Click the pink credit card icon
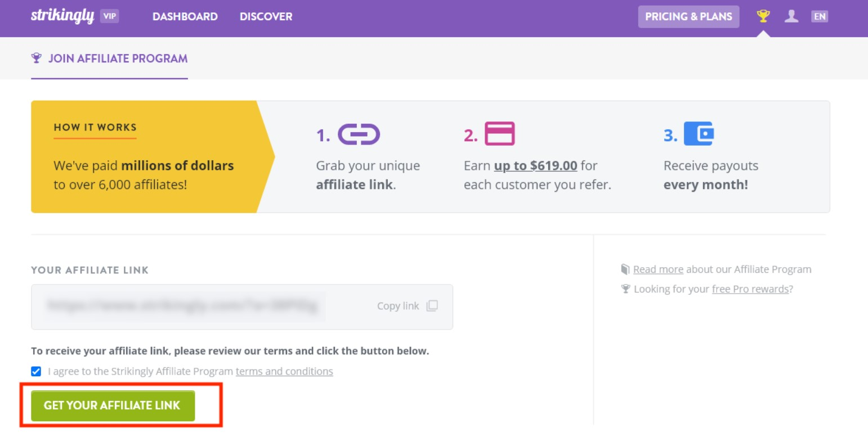Viewport: 868px width, 437px height. [x=499, y=134]
